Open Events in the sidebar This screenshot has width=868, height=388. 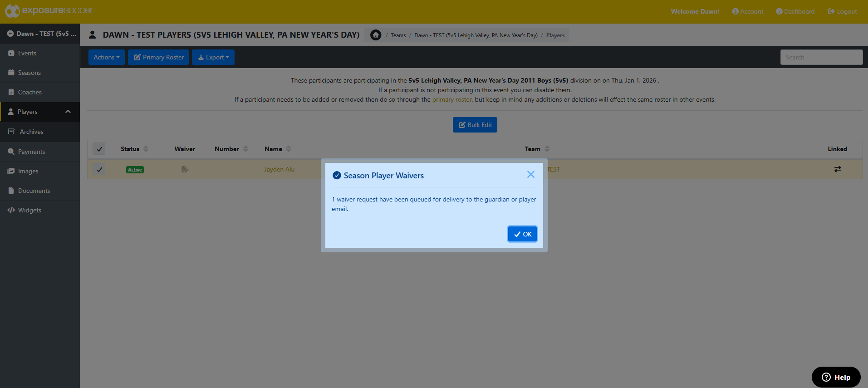(x=40, y=53)
